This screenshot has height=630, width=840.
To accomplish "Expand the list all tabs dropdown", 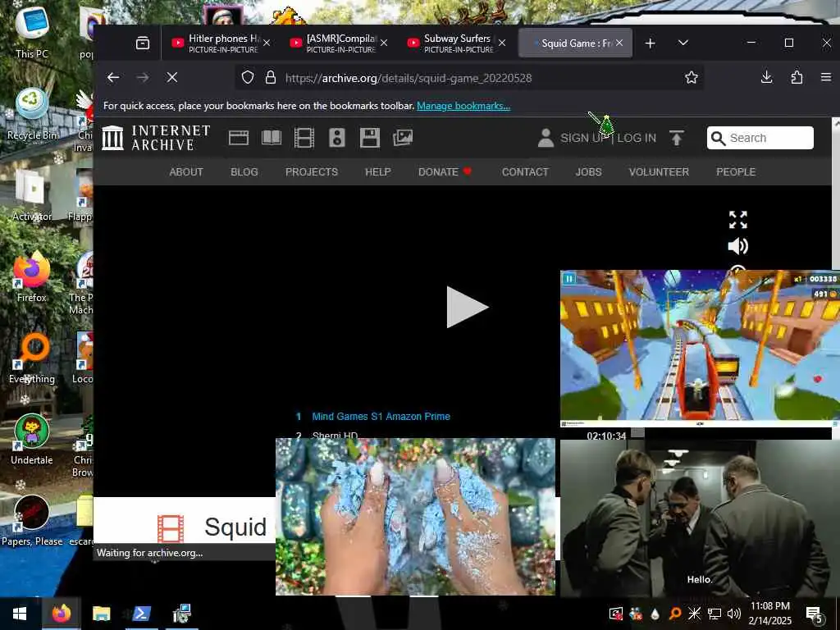I will pyautogui.click(x=683, y=43).
